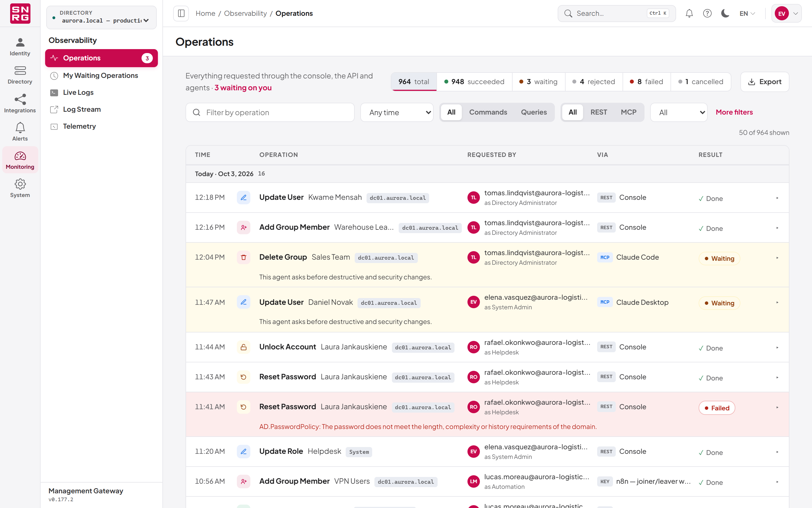
Task: Select the Queries type filter
Action: coord(534,112)
